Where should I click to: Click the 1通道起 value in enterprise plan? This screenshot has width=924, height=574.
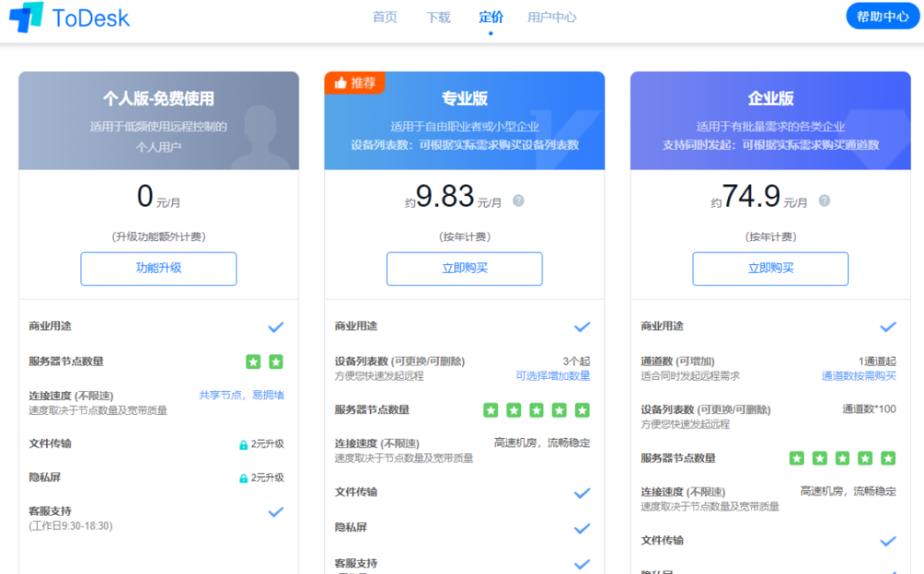pyautogui.click(x=878, y=361)
